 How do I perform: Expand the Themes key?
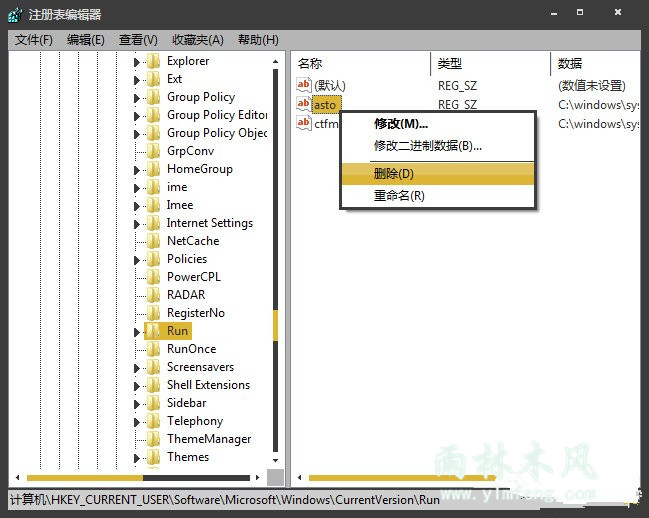pos(137,458)
